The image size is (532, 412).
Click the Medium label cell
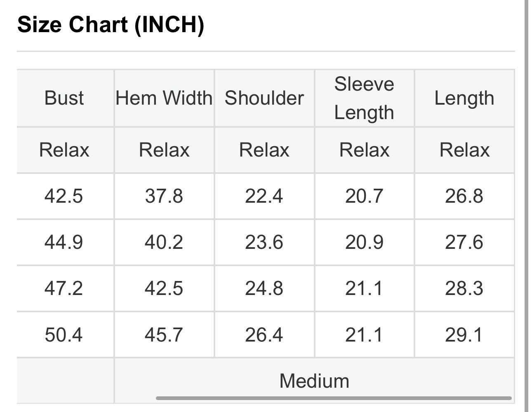314,381
